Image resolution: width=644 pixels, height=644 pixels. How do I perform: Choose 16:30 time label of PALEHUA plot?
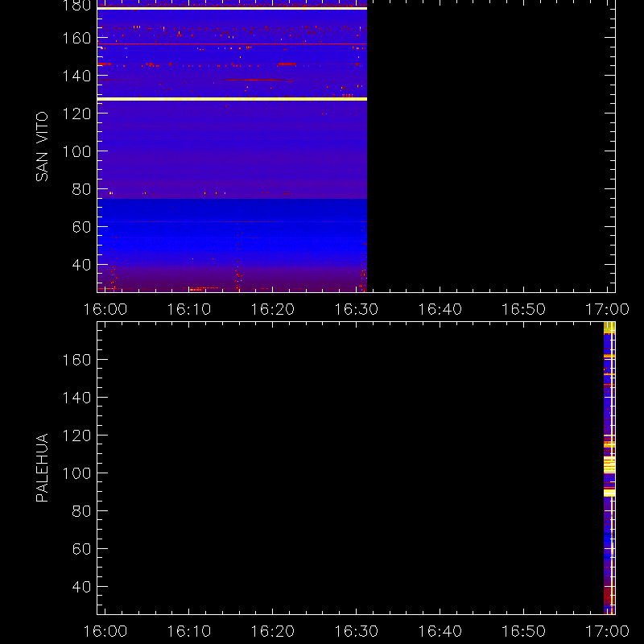356,631
